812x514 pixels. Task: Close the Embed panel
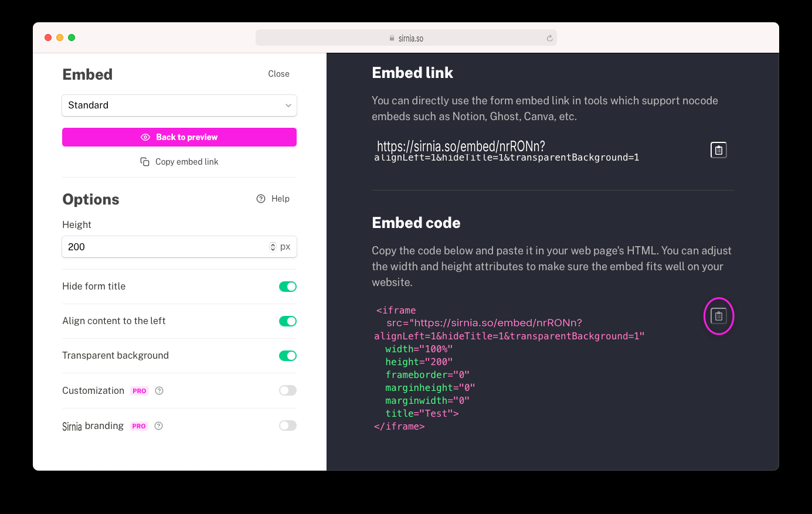coord(278,74)
